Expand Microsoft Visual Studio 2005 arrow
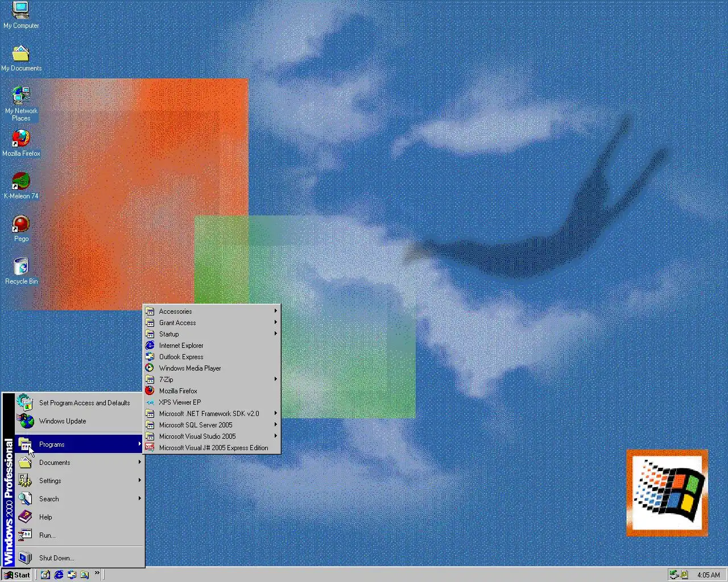This screenshot has width=728, height=582. click(276, 436)
